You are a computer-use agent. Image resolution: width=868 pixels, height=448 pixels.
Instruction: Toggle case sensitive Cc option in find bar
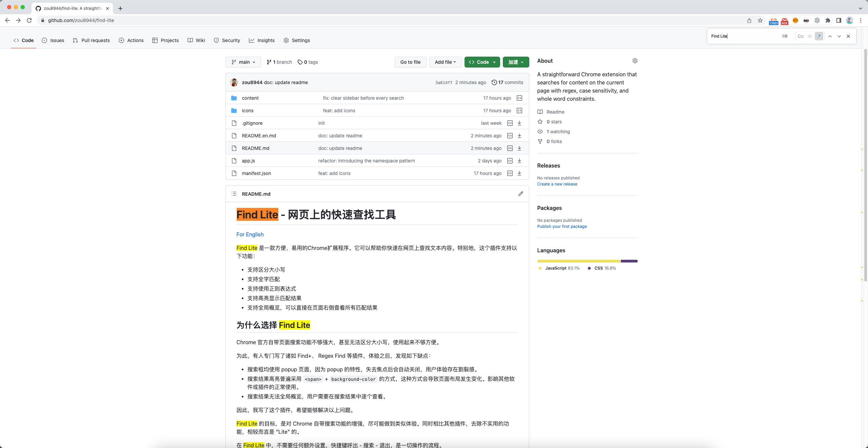(801, 36)
